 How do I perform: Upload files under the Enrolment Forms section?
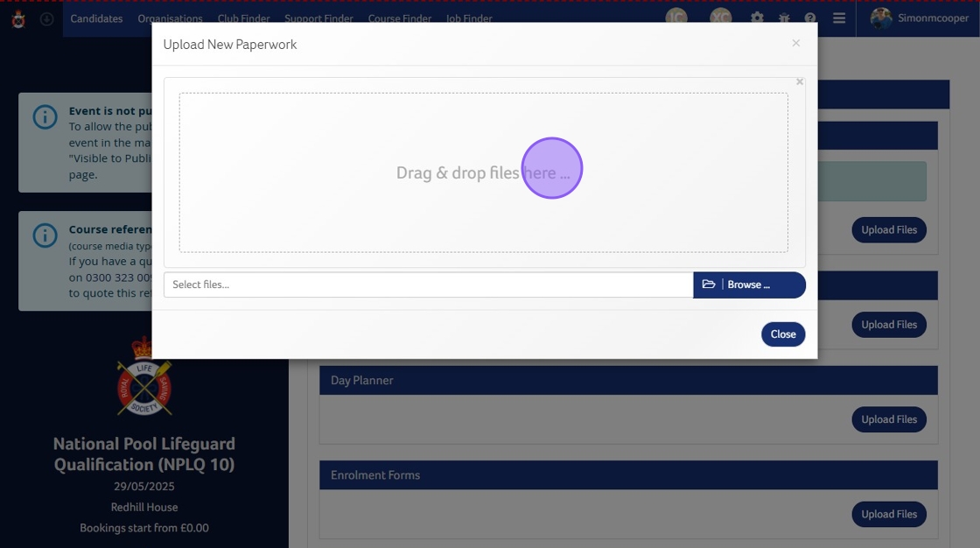pyautogui.click(x=889, y=514)
